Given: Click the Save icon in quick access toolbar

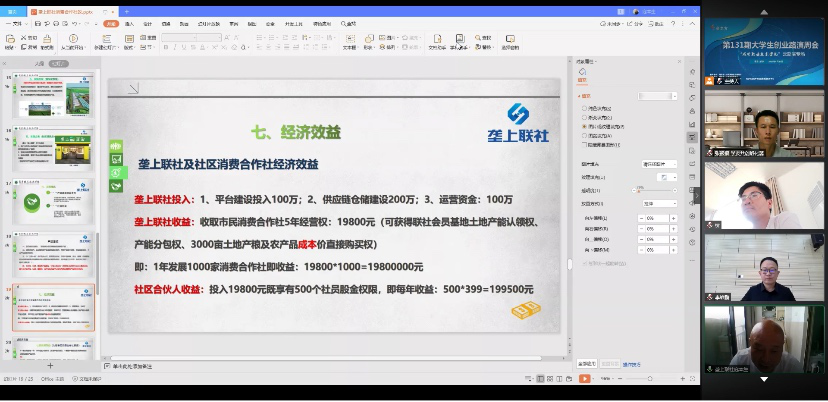Looking at the screenshot, I should [36, 22].
